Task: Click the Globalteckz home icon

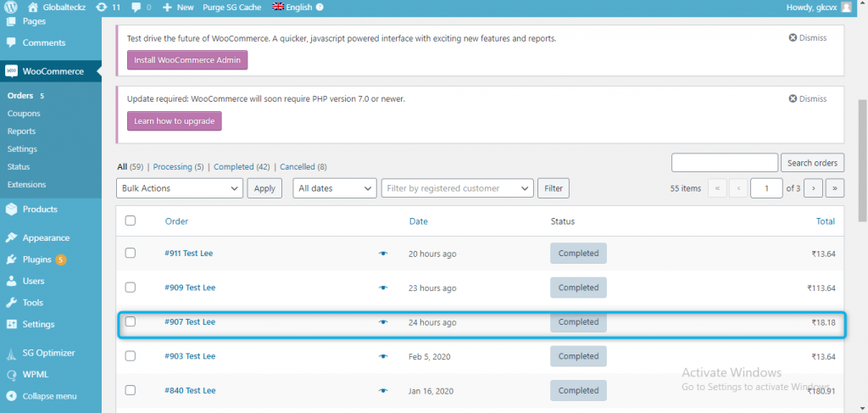Action: click(x=33, y=7)
